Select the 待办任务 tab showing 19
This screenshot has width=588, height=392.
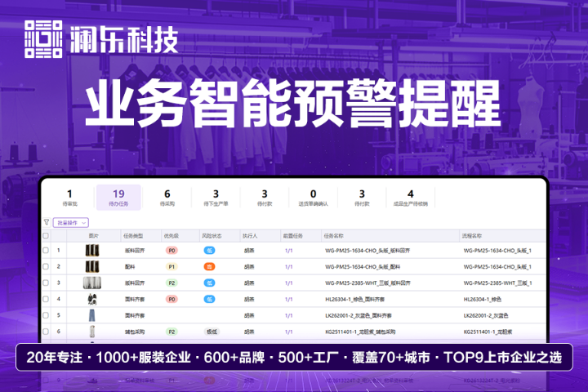118,198
